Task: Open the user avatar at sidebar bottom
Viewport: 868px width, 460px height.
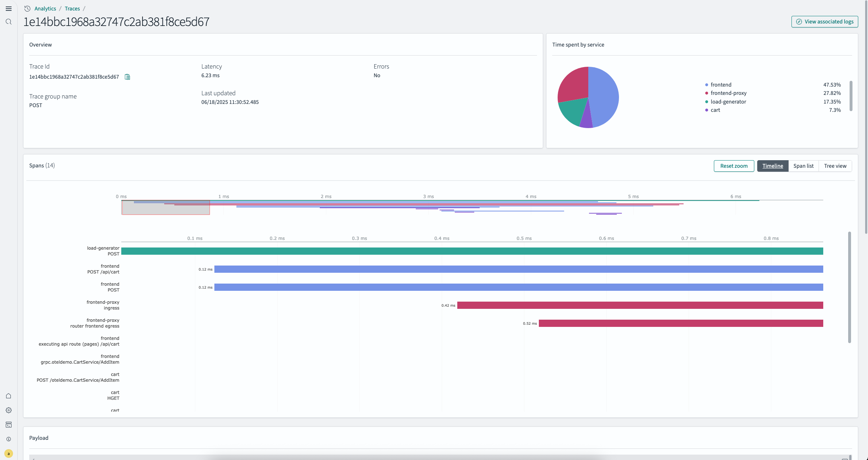Action: coord(9,454)
